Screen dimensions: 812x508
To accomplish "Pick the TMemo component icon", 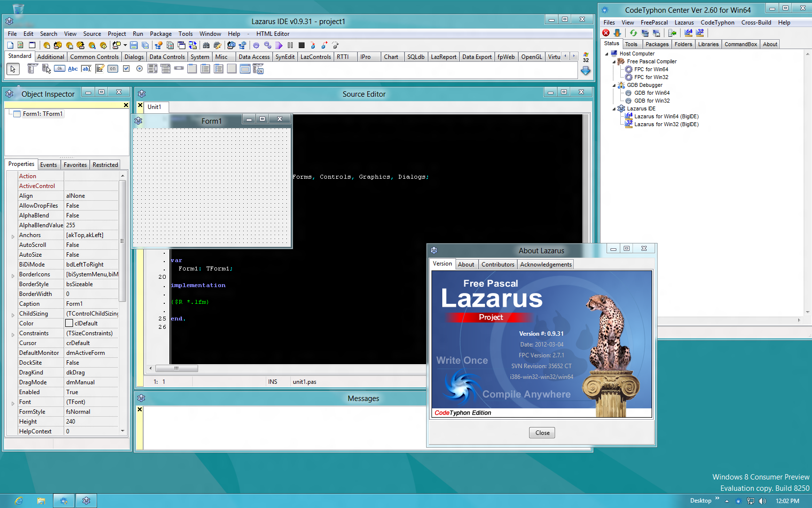I will 100,69.
